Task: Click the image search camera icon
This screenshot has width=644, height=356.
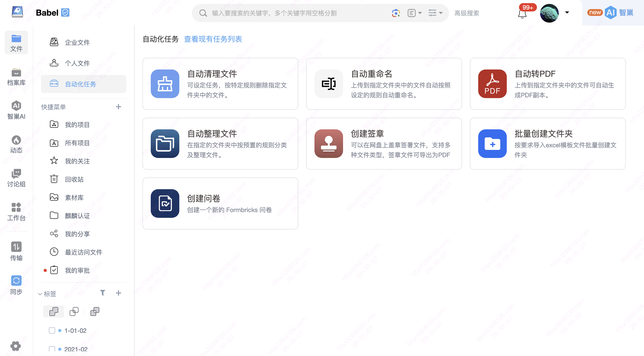Action: click(396, 13)
